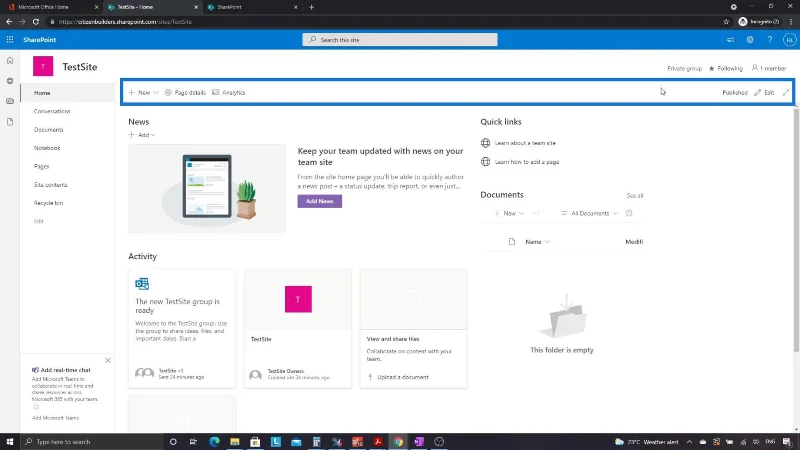Click the browser address bar
The image size is (800, 450).
pyautogui.click(x=383, y=22)
